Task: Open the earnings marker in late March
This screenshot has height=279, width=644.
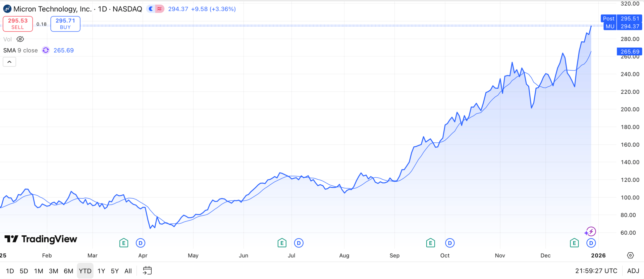Action: 124,243
